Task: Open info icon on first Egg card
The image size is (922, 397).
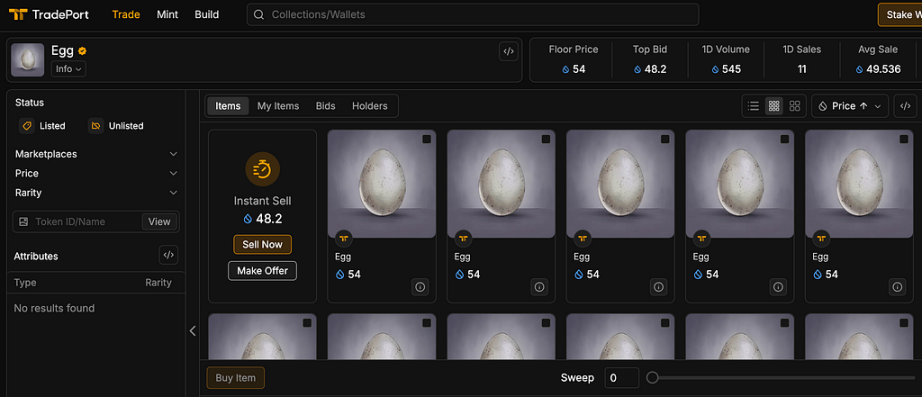Action: coord(420,287)
